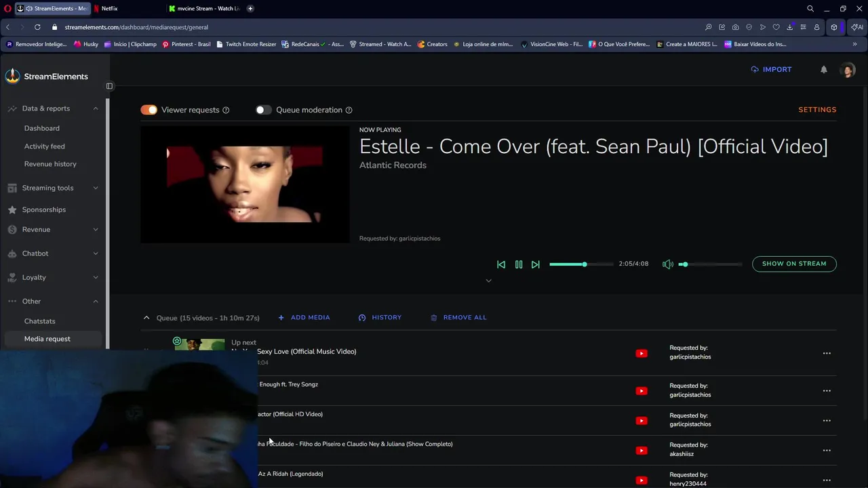Enable the Queue moderation toggle
The image size is (868, 488).
(263, 110)
